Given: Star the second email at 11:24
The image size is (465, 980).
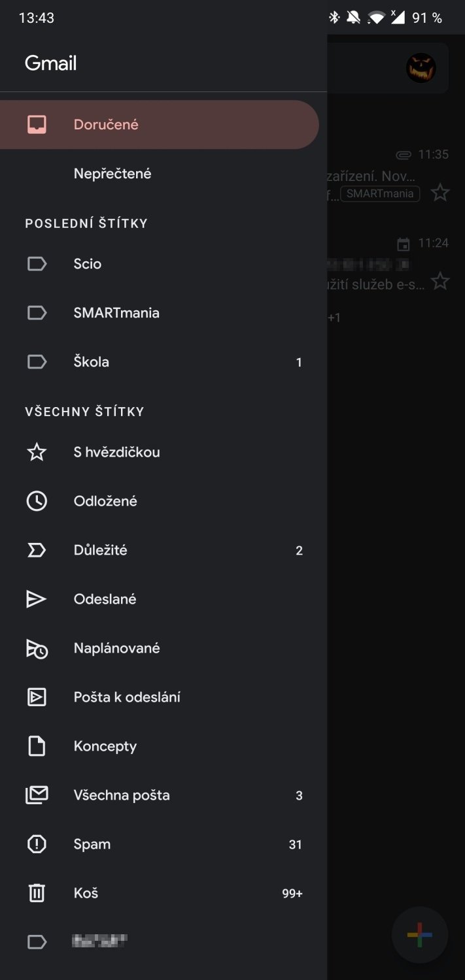Looking at the screenshot, I should coord(440,282).
